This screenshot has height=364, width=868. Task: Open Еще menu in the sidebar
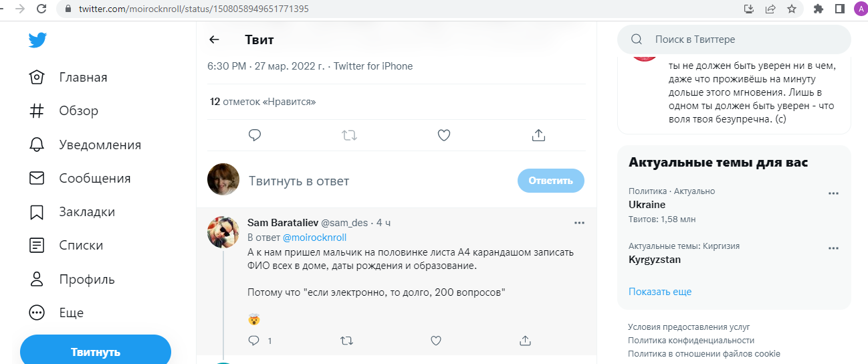tap(71, 312)
